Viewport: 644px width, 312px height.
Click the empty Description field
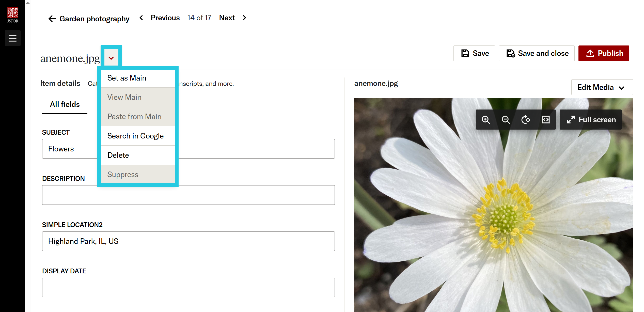pyautogui.click(x=189, y=195)
